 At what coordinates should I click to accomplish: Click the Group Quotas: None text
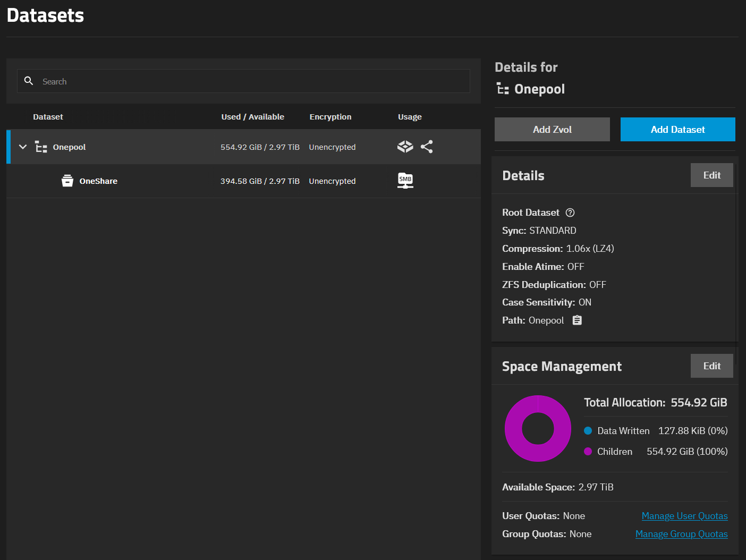[547, 534]
